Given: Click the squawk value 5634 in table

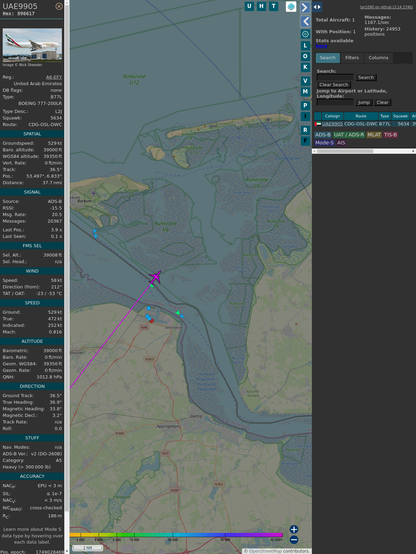Looking at the screenshot, I should pos(403,124).
